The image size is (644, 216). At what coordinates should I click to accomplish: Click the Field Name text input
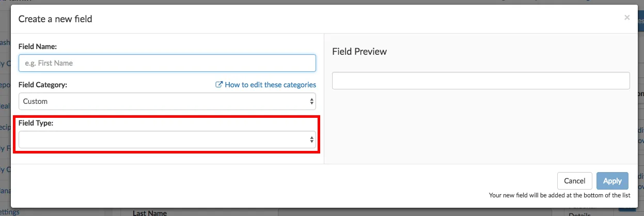pos(167,63)
